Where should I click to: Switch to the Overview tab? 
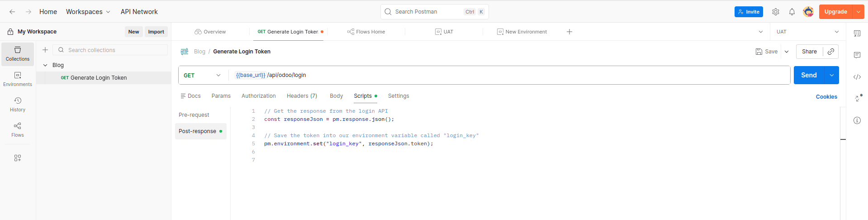coord(210,32)
